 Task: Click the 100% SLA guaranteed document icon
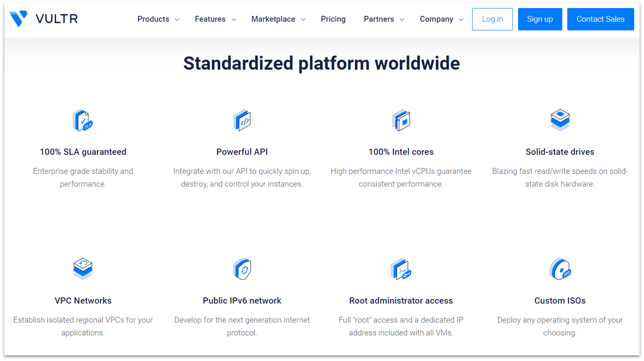coord(83,120)
